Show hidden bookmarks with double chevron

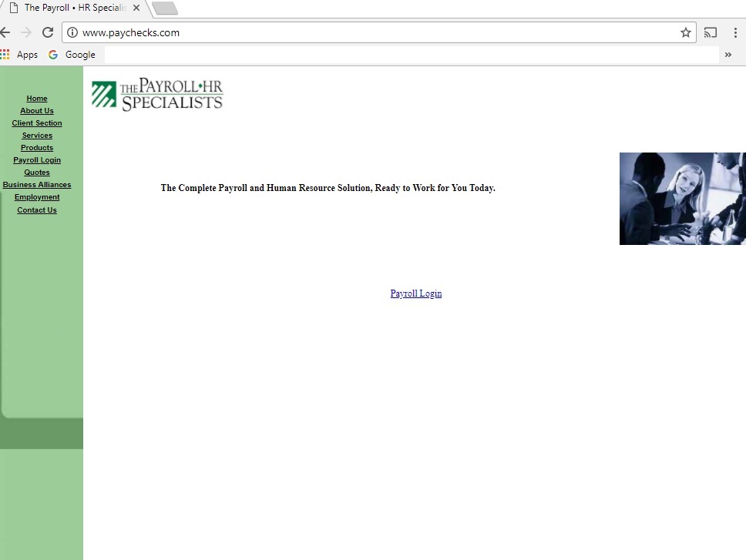pos(728,55)
